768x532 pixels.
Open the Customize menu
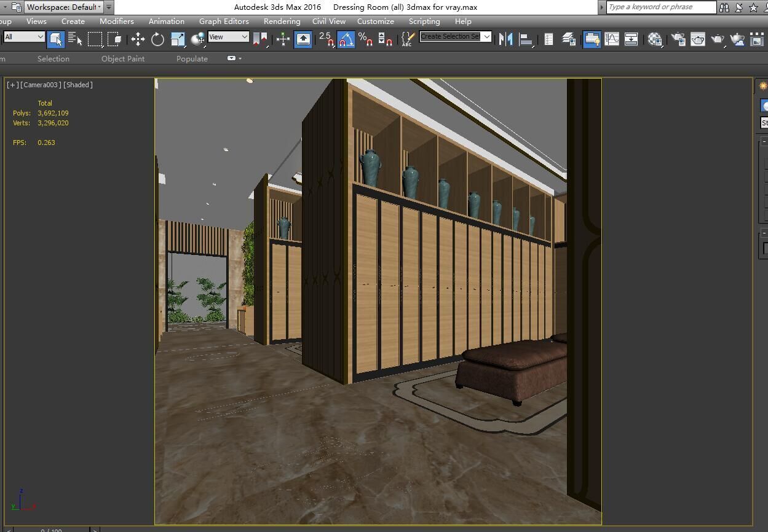(x=376, y=21)
